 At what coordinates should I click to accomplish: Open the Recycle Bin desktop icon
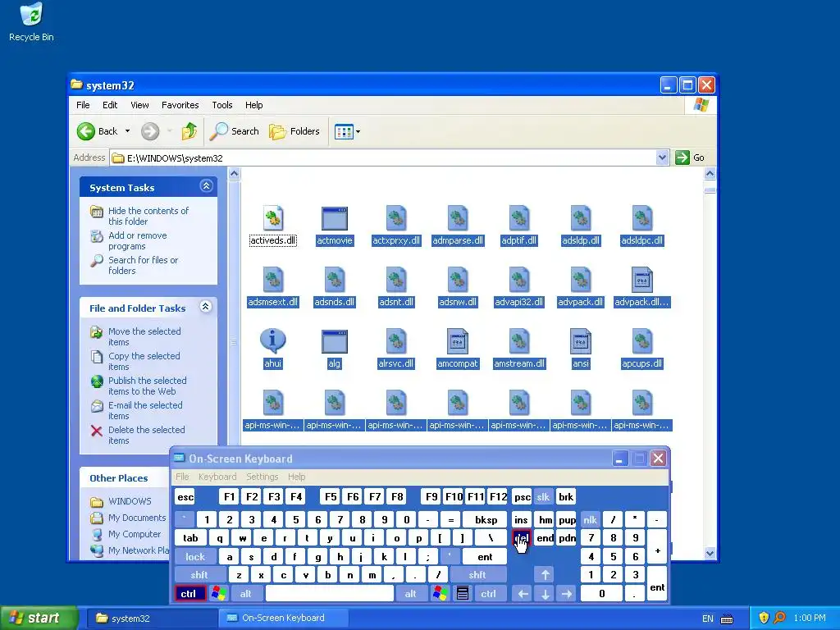(31, 15)
